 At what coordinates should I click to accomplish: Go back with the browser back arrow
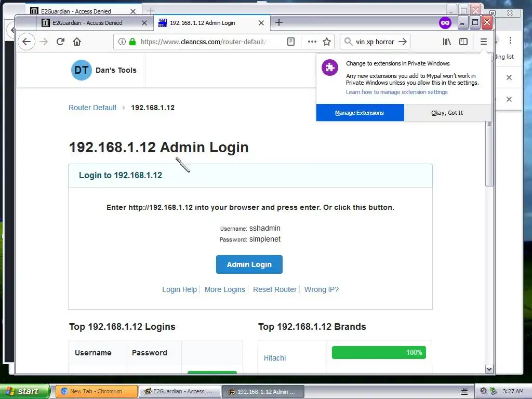click(26, 42)
